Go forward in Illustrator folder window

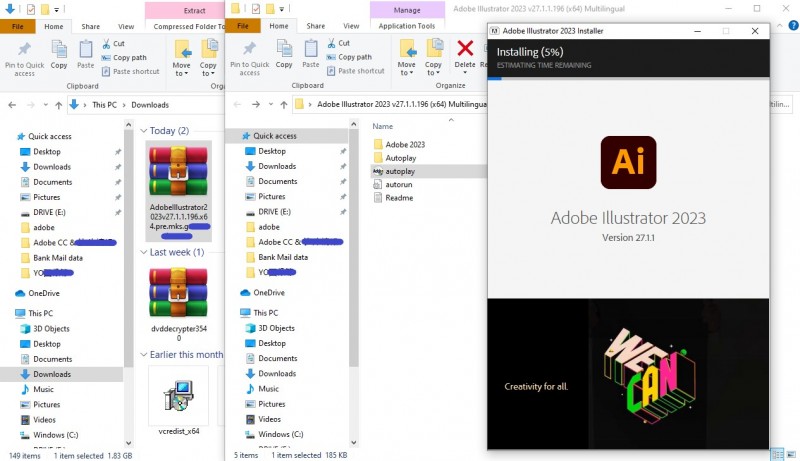click(x=256, y=105)
